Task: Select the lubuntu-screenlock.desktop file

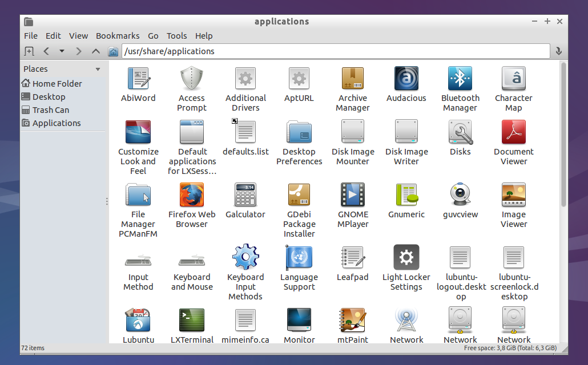Action: coord(514,257)
